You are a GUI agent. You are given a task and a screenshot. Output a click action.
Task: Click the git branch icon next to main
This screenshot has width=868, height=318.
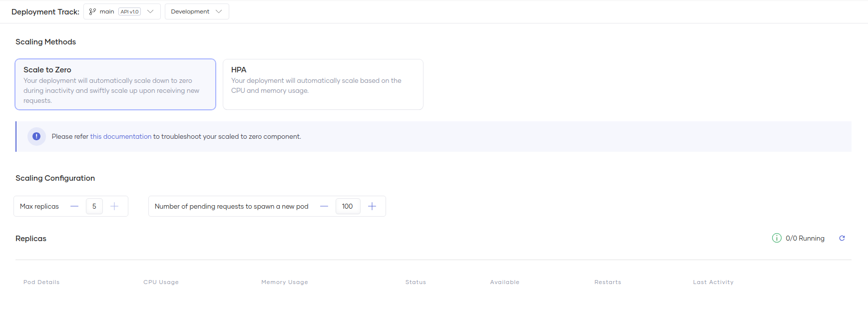[92, 11]
